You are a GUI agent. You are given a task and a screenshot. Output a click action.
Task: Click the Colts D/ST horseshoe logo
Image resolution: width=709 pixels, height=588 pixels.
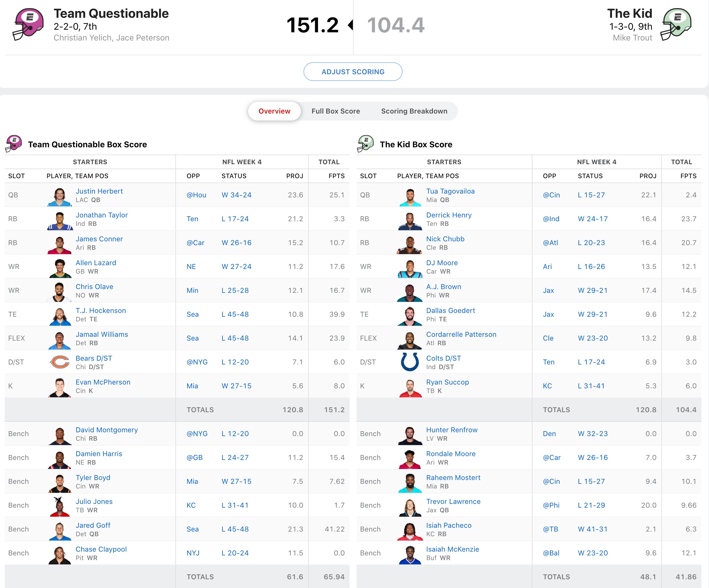click(x=410, y=362)
